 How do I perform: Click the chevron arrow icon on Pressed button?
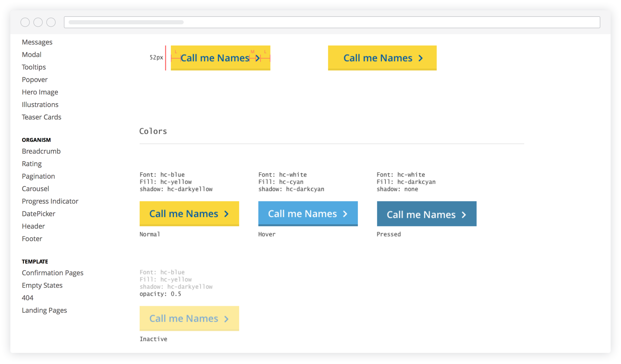pyautogui.click(x=464, y=214)
